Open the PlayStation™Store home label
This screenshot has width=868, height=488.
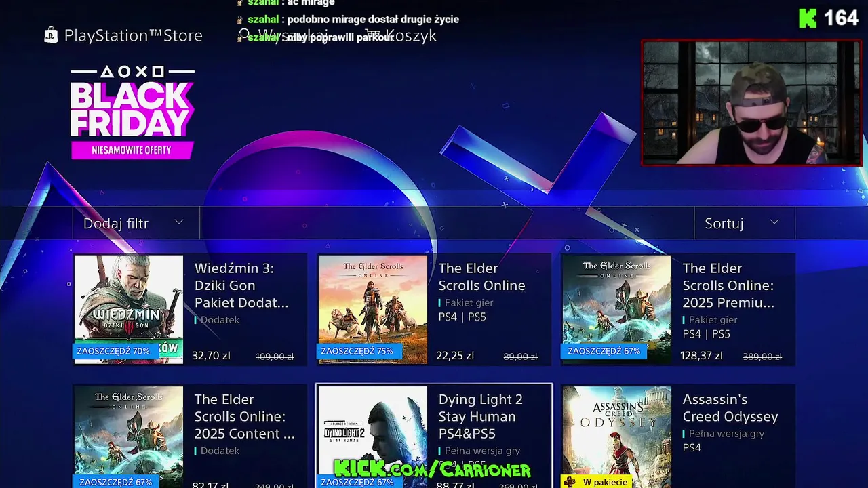[133, 36]
